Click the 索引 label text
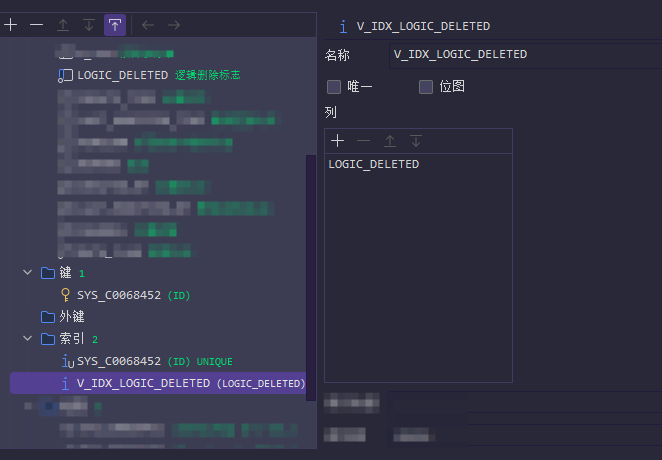 tap(72, 338)
